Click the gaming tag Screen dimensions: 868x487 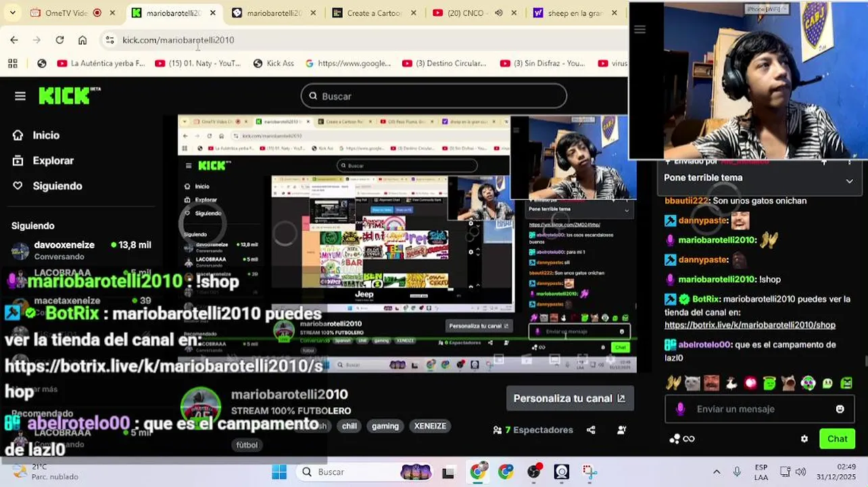click(x=385, y=426)
